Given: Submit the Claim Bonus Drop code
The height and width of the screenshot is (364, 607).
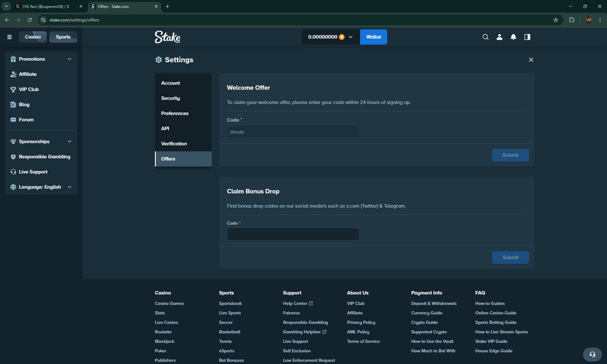Looking at the screenshot, I should click(510, 257).
